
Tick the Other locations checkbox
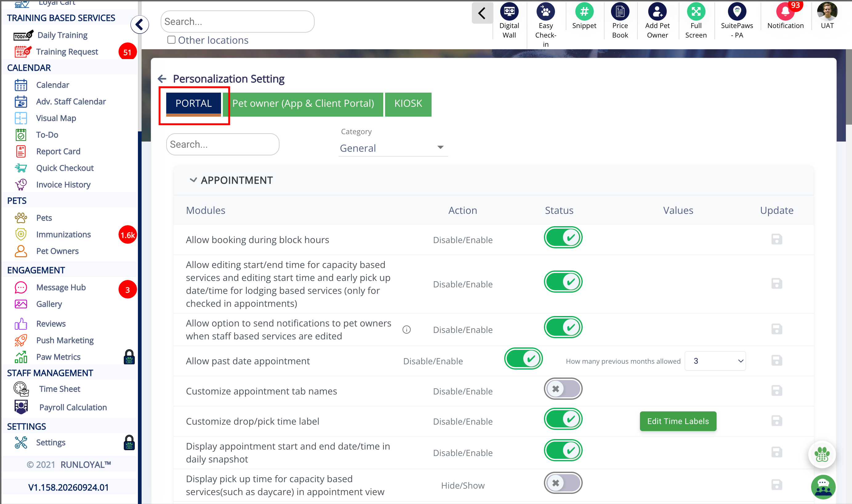[x=171, y=40]
